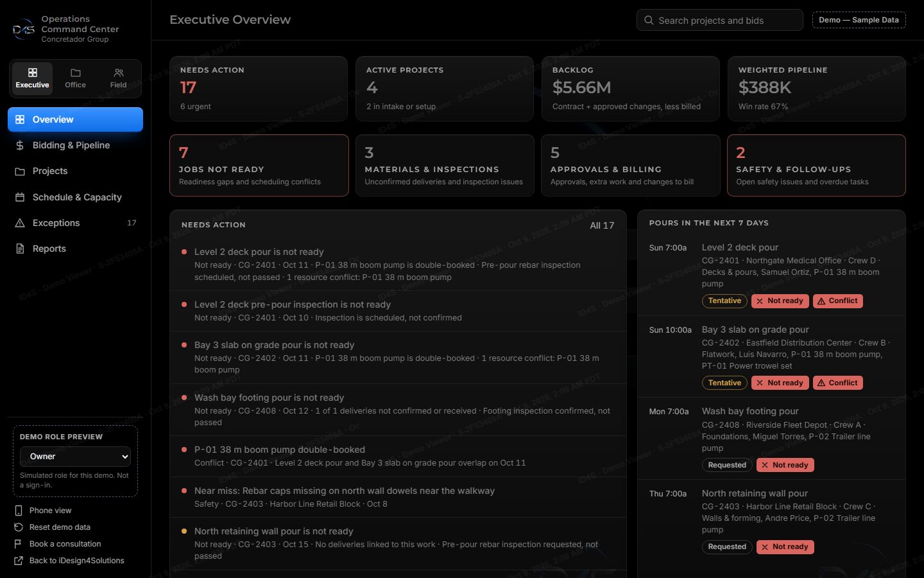Open the Safety & Follow-ups card
This screenshot has height=578, width=924.
coord(816,165)
